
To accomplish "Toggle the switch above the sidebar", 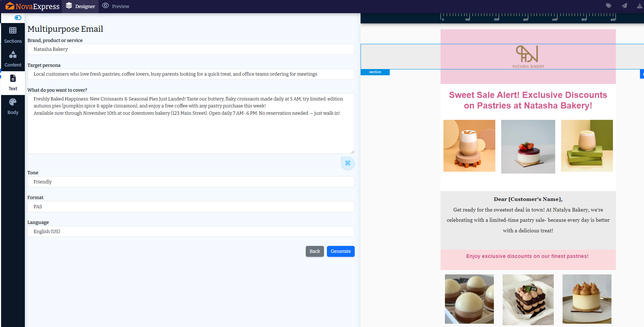I will pyautogui.click(x=18, y=18).
